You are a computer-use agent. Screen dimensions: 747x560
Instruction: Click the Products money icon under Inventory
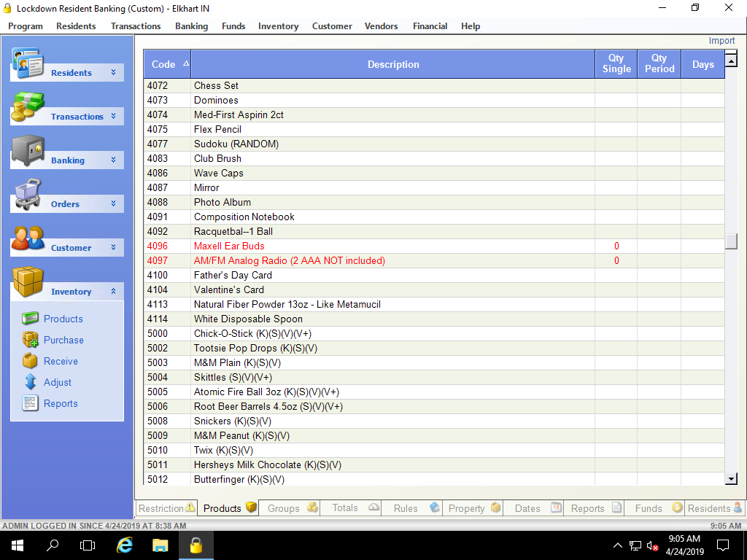30,319
